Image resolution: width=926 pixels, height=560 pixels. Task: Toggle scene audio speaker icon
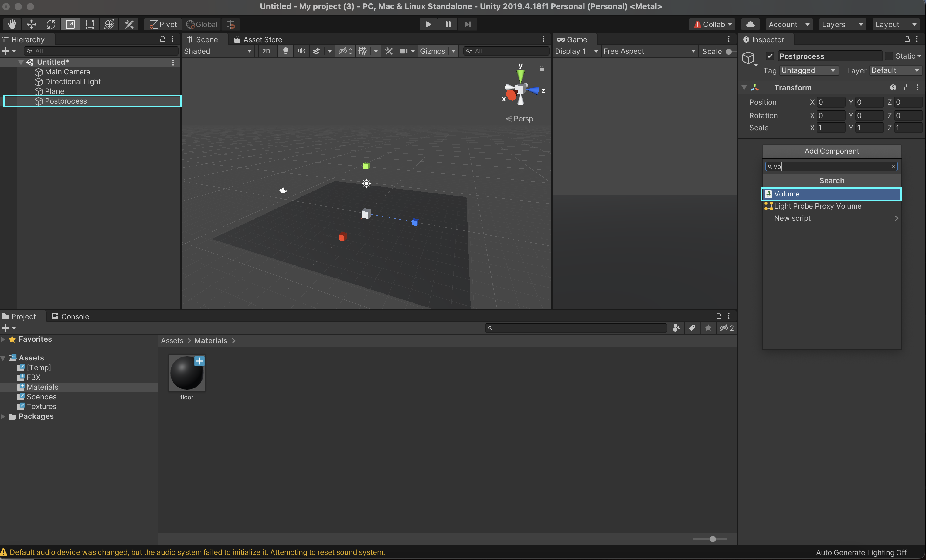click(x=301, y=51)
